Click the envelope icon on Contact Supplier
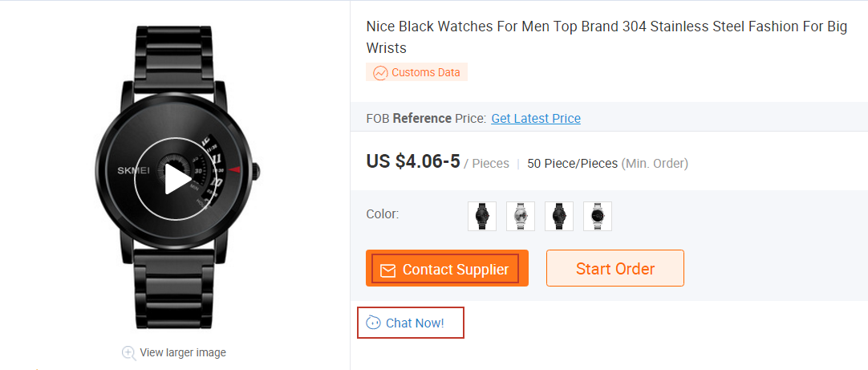The width and height of the screenshot is (868, 370). coord(387,270)
